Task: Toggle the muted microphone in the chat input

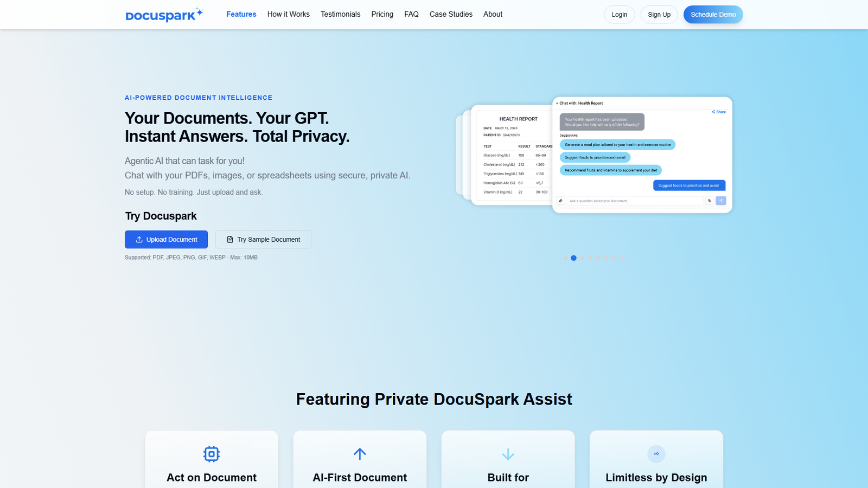Action: [x=710, y=201]
